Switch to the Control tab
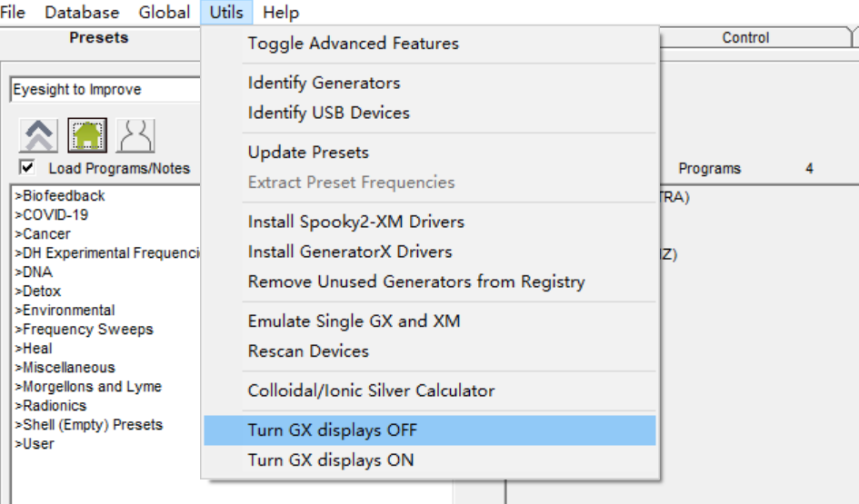 (x=745, y=38)
